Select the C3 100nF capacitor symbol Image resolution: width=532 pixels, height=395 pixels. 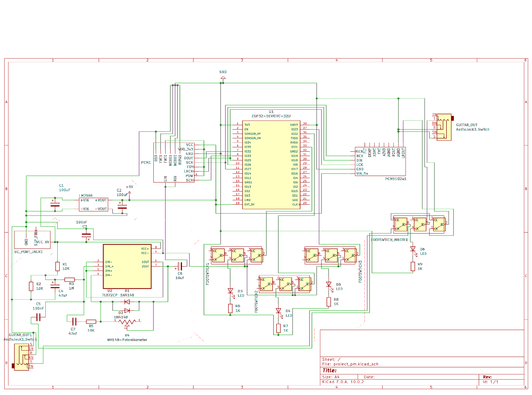tap(86, 236)
